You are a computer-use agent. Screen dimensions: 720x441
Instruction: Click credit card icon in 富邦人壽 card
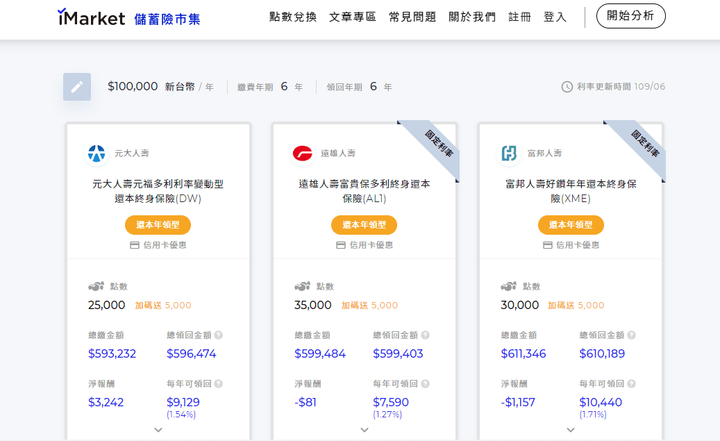548,245
